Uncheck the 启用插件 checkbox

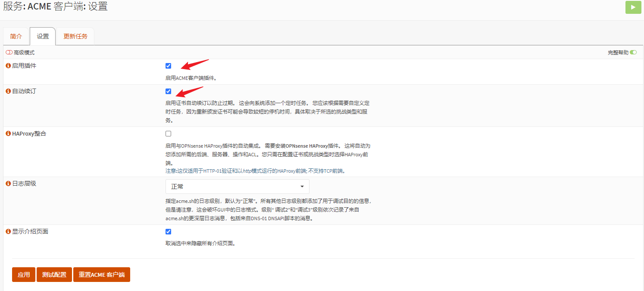(x=168, y=66)
